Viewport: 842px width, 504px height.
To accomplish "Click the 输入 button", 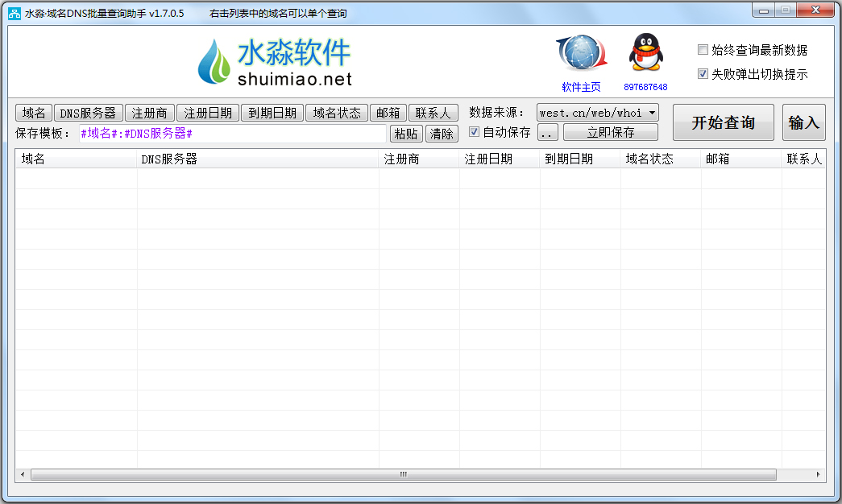I will pos(803,122).
